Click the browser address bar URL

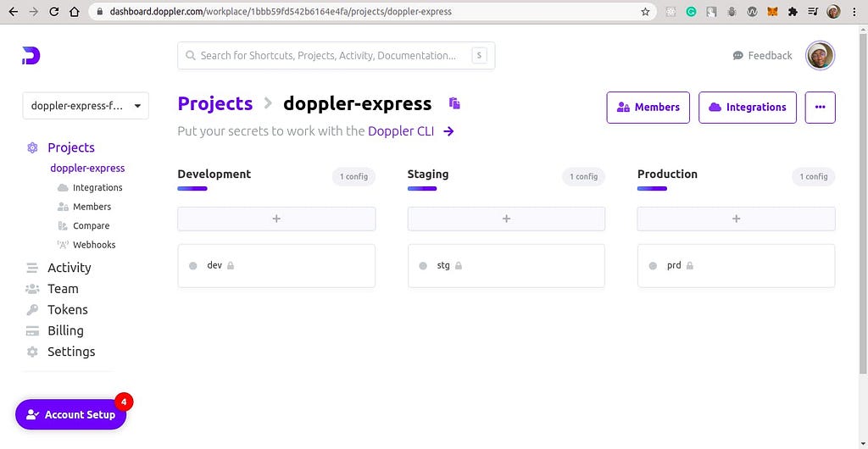pos(281,12)
